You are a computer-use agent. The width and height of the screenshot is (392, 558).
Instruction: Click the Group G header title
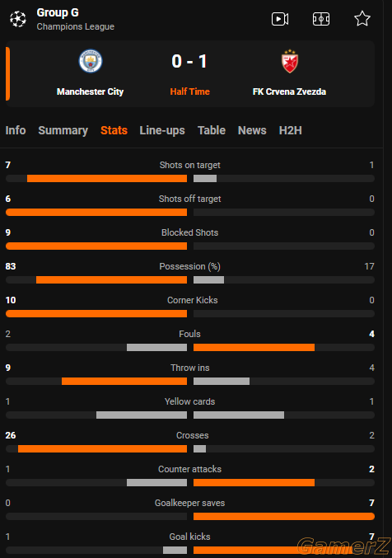[x=58, y=13]
